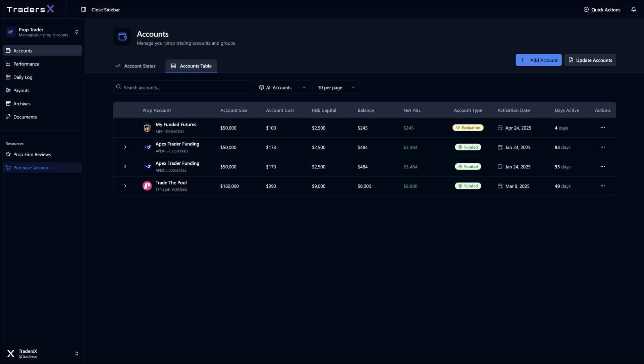Click the Add Account button
Image resolution: width=644 pixels, height=364 pixels.
coord(538,60)
